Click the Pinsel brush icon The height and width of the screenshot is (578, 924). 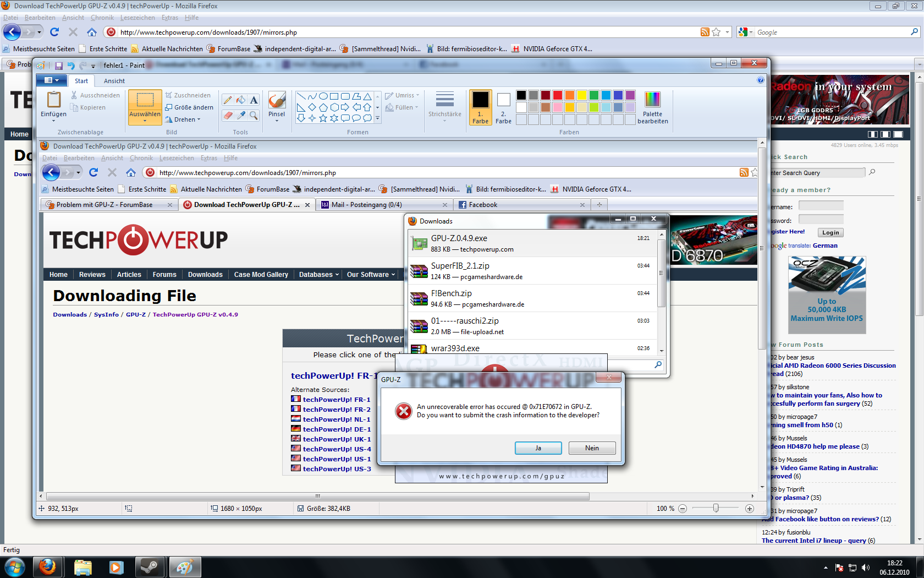click(277, 100)
